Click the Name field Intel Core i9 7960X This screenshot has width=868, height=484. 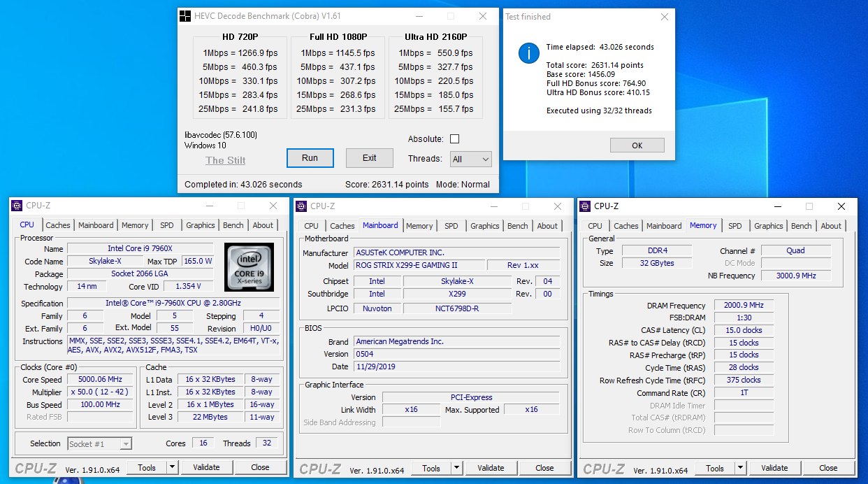click(x=140, y=249)
